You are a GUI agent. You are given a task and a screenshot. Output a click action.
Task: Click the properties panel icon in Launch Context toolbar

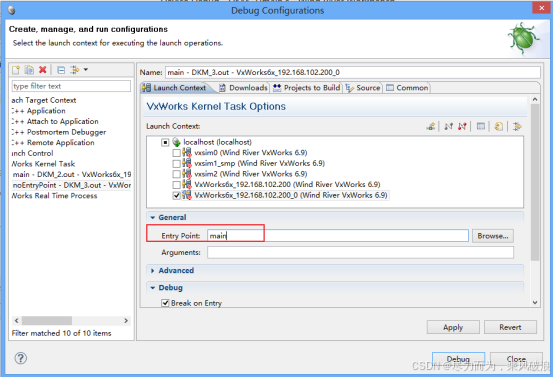click(x=481, y=126)
